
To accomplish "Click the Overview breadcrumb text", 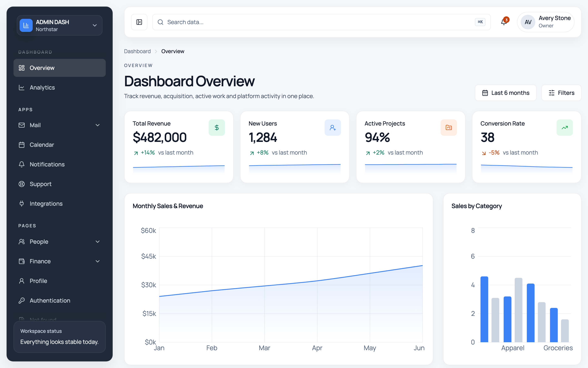I will [173, 51].
